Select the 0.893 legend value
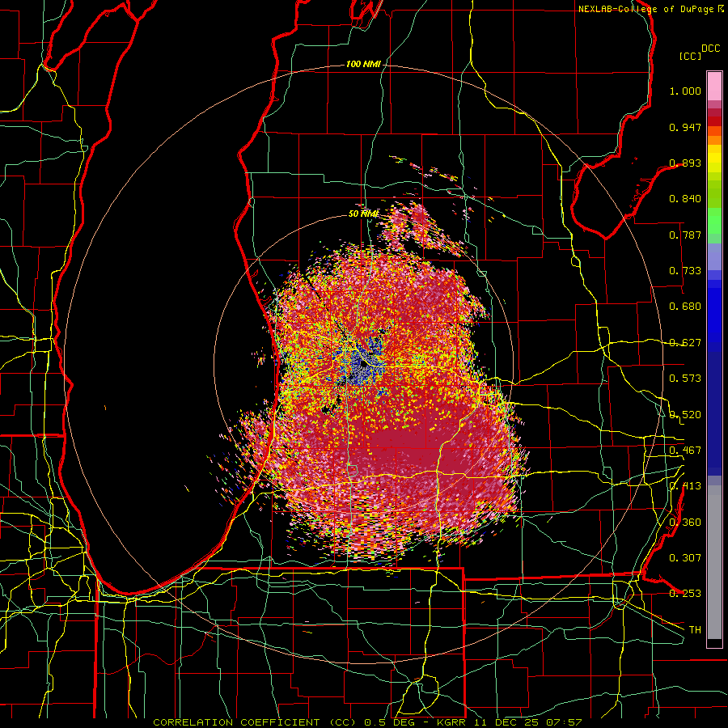The height and width of the screenshot is (728, 728). click(x=685, y=163)
